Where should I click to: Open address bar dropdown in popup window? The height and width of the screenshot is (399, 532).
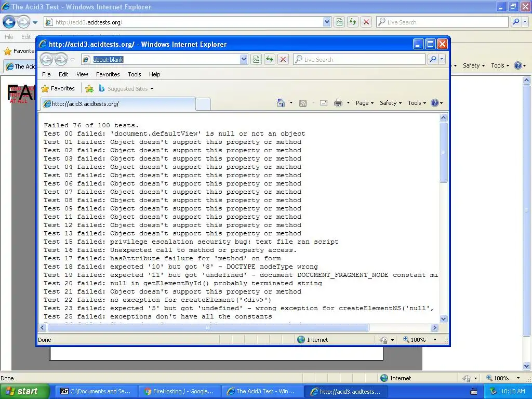[x=244, y=59]
